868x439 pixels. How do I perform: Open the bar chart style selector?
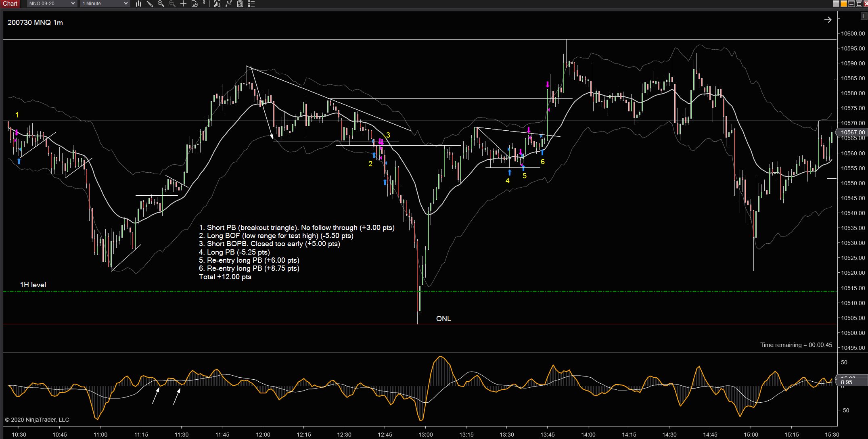click(138, 4)
